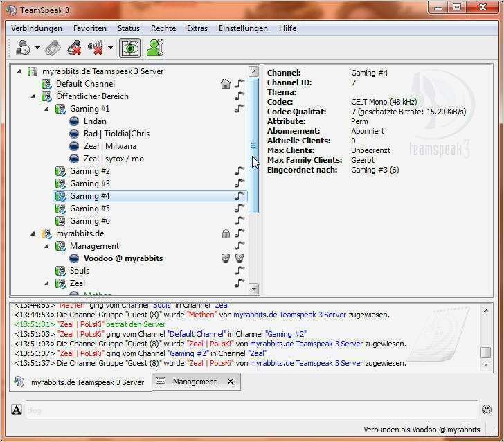
Task: Click the client status icon beside Eridan
Action: tap(74, 121)
